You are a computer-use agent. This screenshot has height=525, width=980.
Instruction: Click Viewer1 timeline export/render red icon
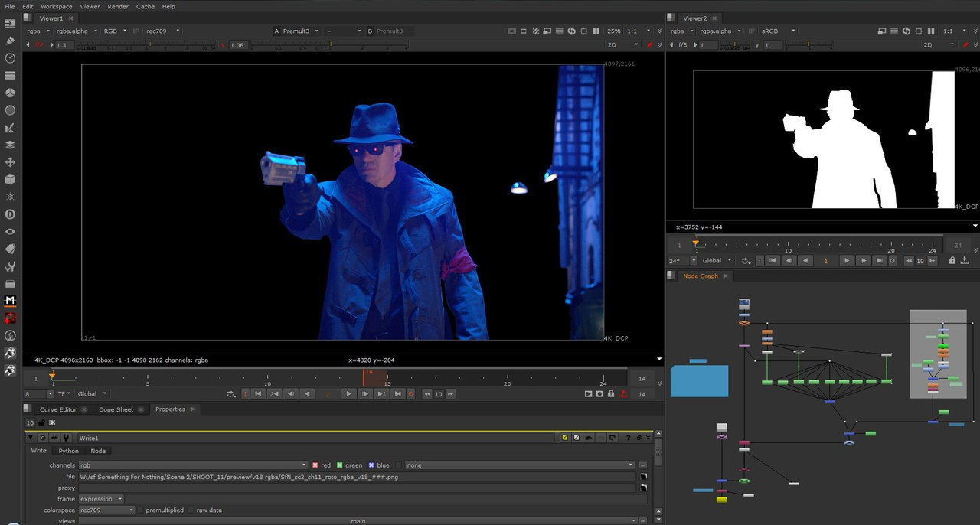click(623, 394)
